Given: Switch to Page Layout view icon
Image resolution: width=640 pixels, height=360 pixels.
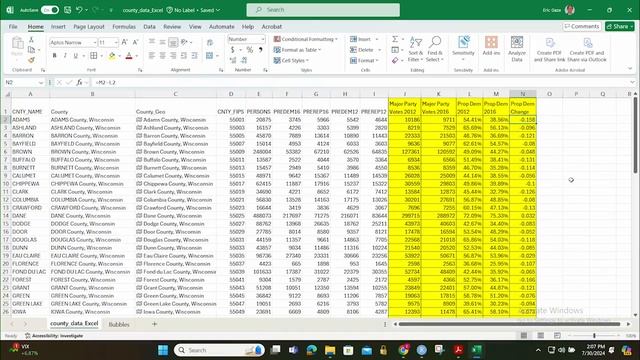Looking at the screenshot, I should (540, 336).
